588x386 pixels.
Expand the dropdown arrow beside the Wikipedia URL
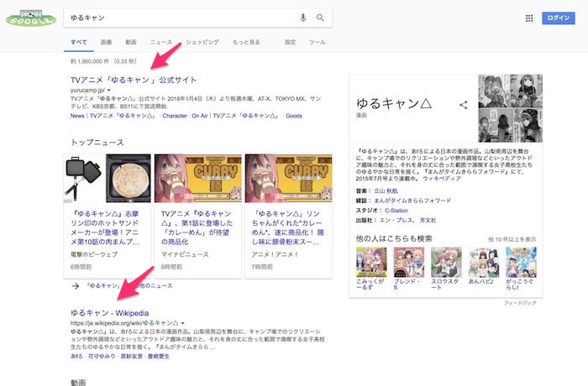pos(183,322)
